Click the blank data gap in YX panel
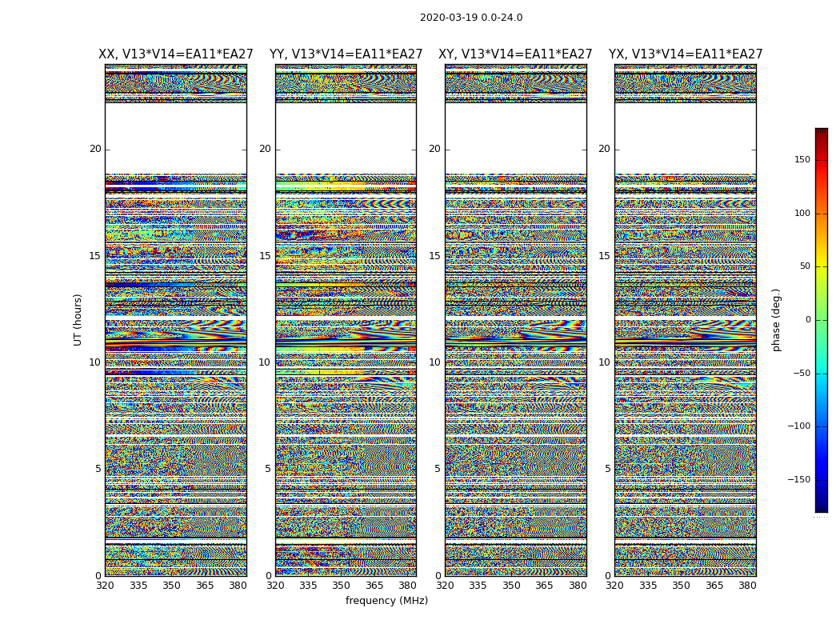Viewport: 840px width, 640px height. 686,138
